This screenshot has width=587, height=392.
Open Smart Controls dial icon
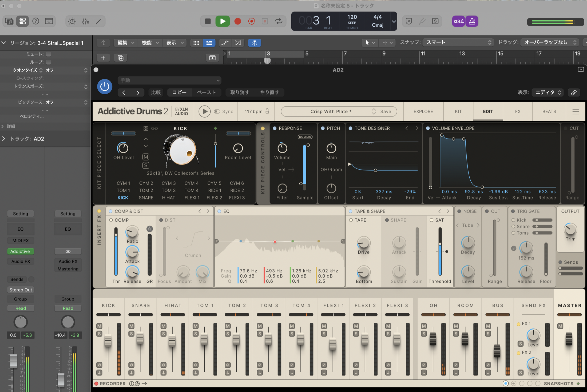[x=72, y=21]
